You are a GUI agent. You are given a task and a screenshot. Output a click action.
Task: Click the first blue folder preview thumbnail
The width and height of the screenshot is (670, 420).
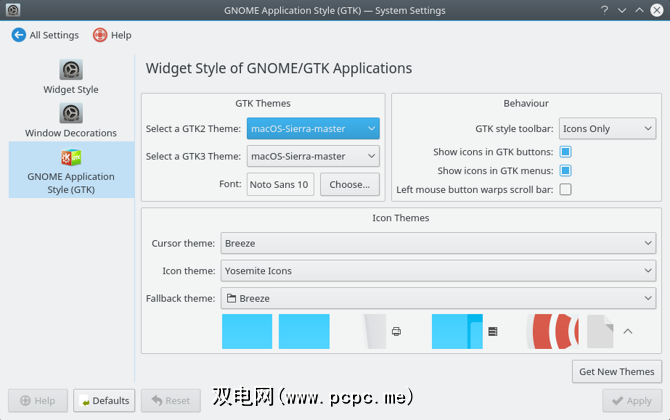point(247,332)
